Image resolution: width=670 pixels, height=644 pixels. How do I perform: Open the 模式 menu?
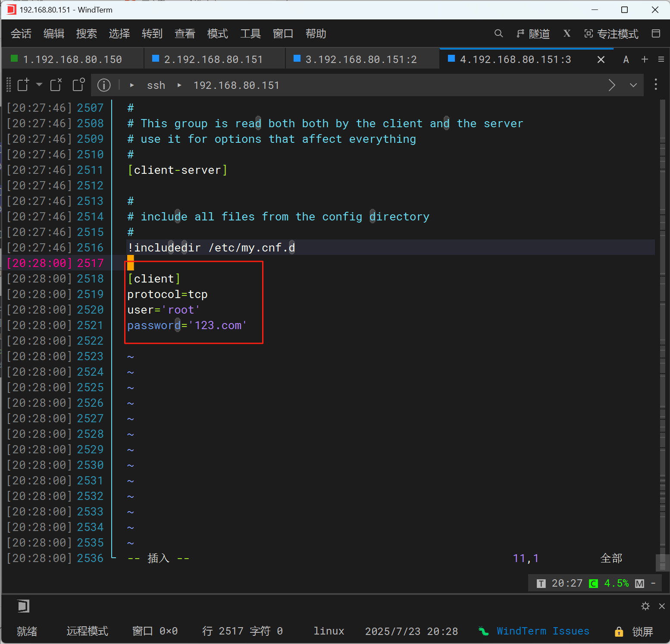tap(218, 34)
